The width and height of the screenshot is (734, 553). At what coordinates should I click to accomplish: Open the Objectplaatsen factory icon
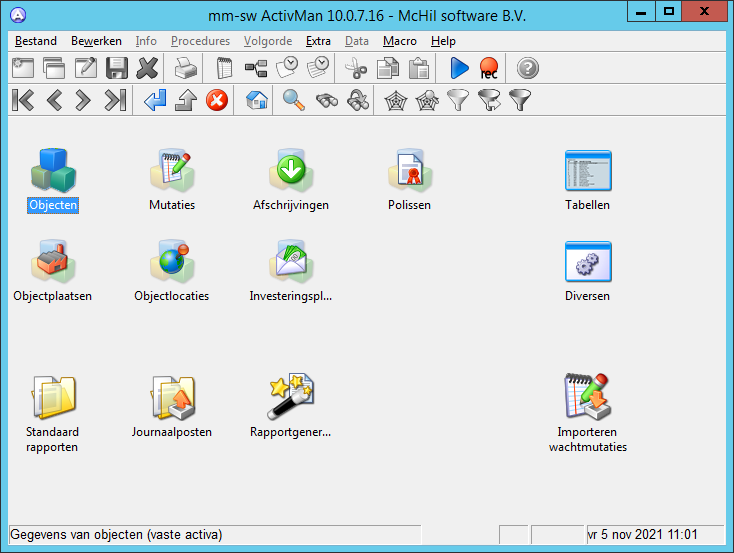[x=53, y=261]
